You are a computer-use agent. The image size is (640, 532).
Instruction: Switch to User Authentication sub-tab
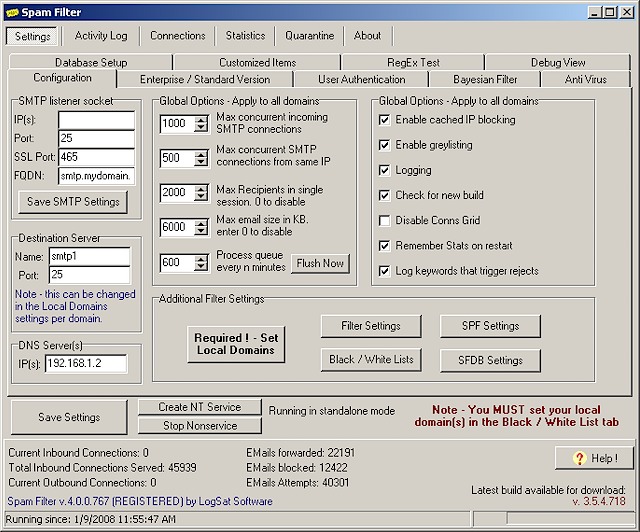pos(362,79)
